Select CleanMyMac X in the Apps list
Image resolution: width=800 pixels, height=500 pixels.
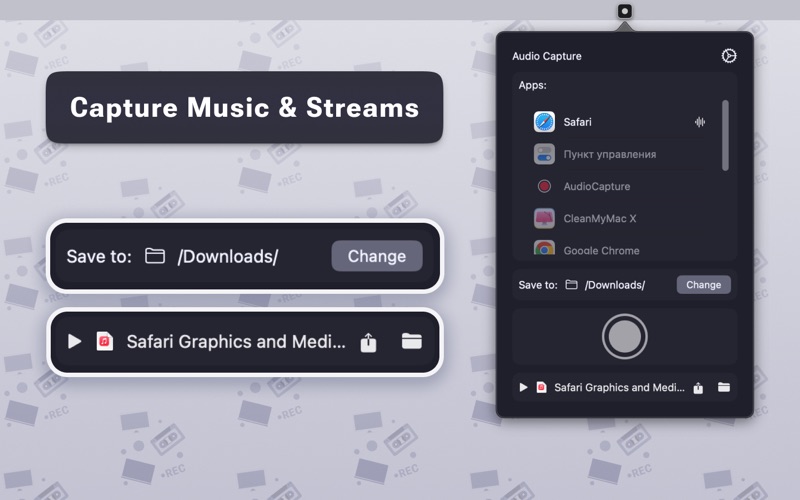pos(599,218)
